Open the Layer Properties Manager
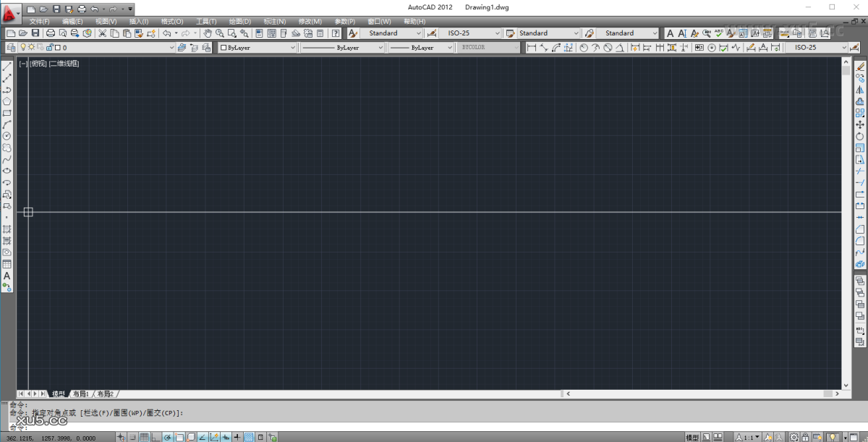868x442 pixels. click(12, 47)
